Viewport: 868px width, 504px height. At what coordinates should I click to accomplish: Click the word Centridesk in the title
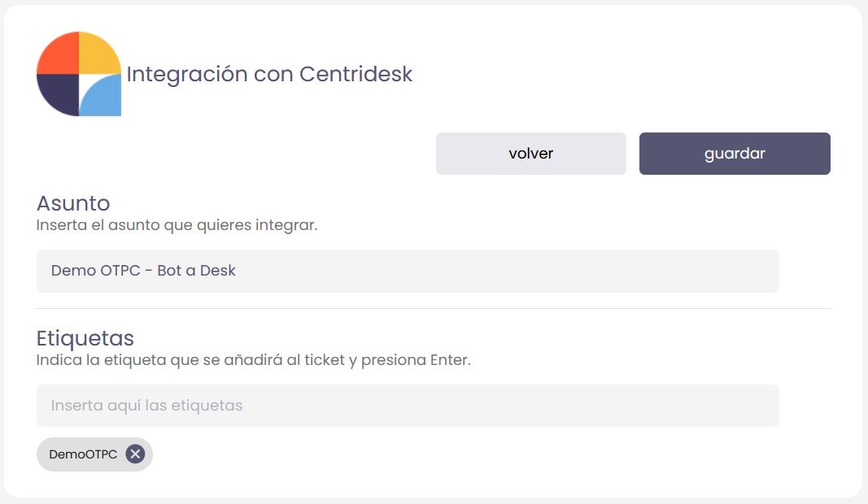click(355, 74)
